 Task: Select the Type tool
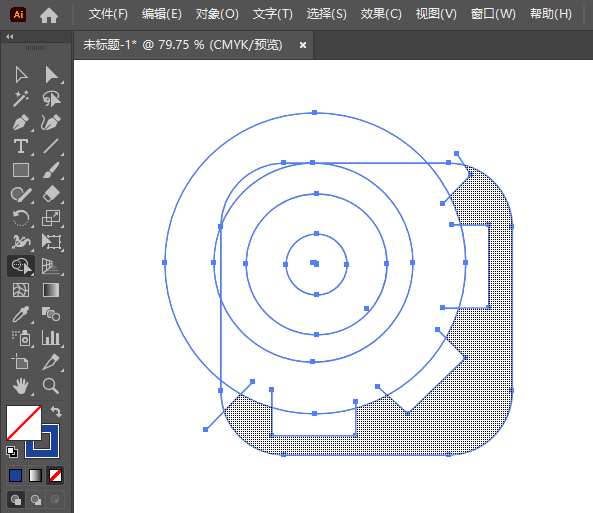coord(21,146)
